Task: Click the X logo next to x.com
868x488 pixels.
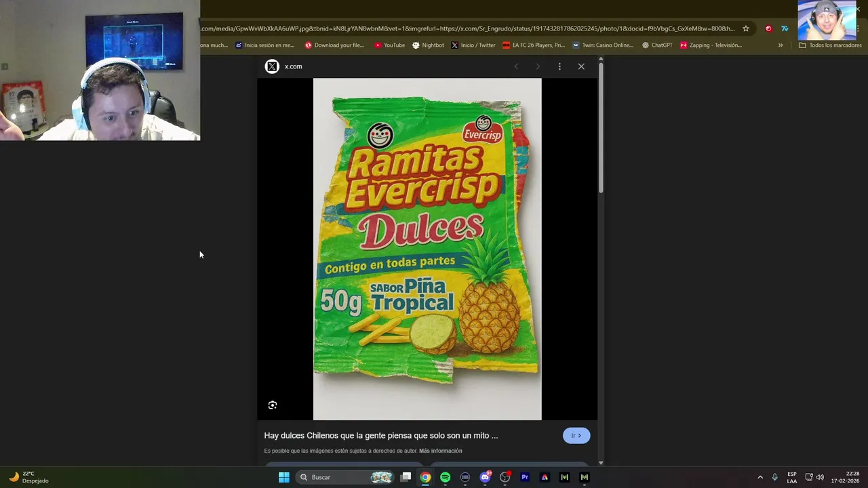Action: click(x=272, y=66)
